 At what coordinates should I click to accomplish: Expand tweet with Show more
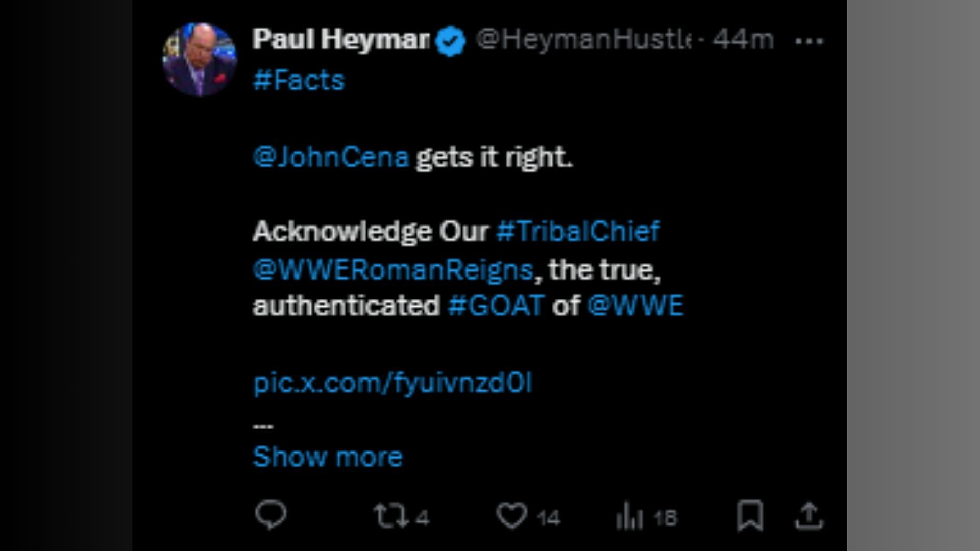click(328, 457)
